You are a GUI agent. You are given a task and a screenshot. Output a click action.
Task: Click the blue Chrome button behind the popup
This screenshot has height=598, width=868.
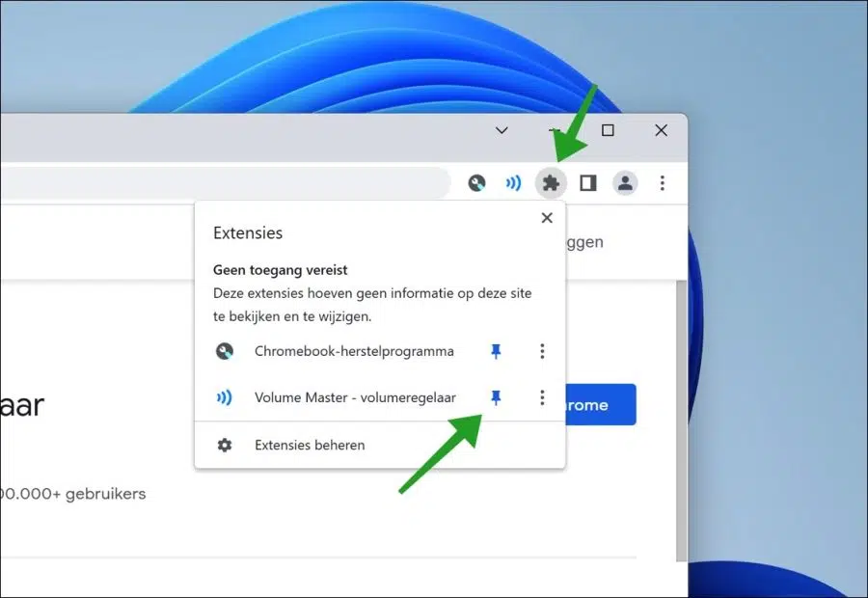coord(601,404)
